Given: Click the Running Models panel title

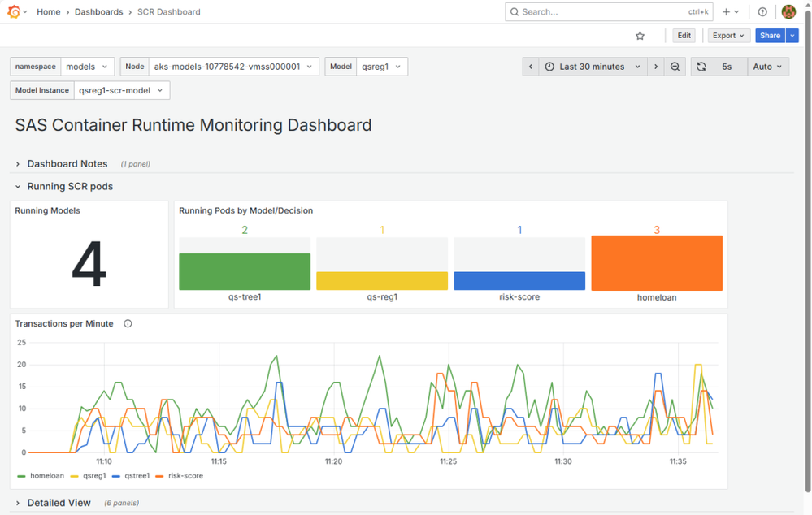Looking at the screenshot, I should pos(48,210).
